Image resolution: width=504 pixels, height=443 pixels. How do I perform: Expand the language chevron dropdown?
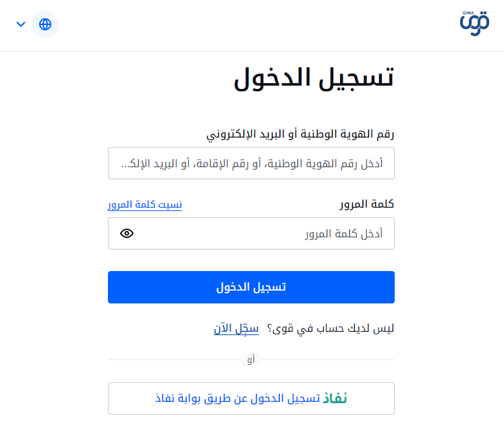(x=21, y=24)
